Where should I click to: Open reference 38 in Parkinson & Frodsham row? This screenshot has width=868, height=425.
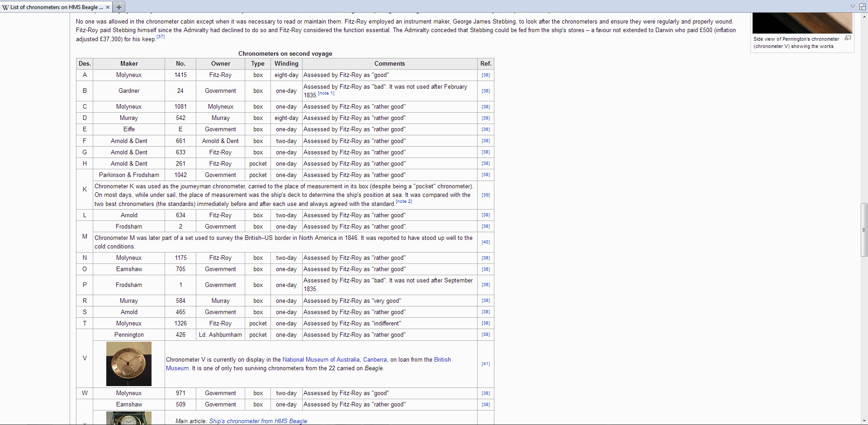(x=486, y=175)
